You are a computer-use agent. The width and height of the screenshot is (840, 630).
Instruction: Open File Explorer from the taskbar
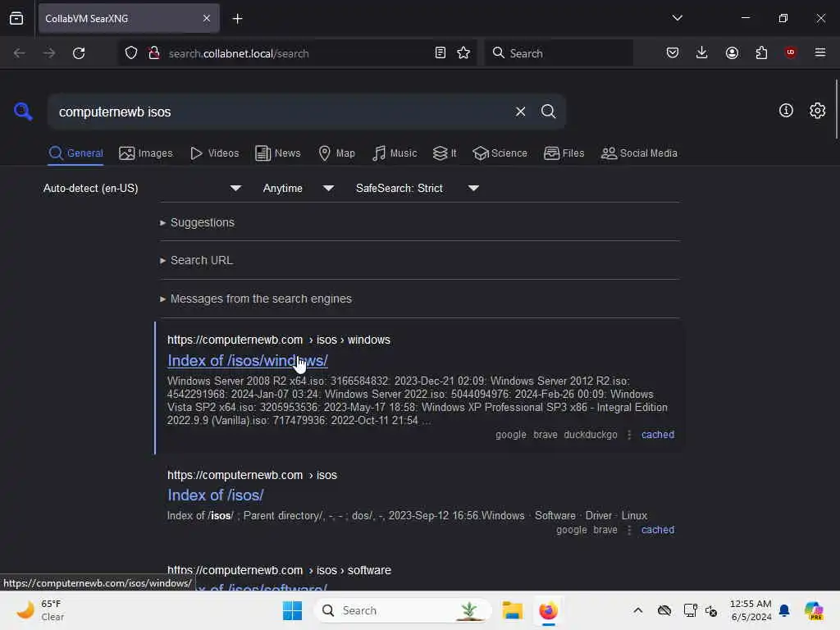[x=512, y=610]
